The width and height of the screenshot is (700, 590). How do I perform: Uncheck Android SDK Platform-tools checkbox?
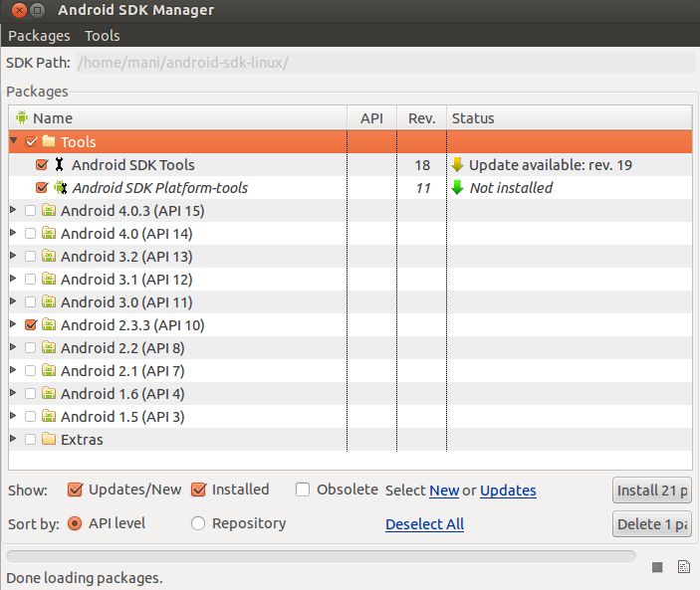pos(42,187)
